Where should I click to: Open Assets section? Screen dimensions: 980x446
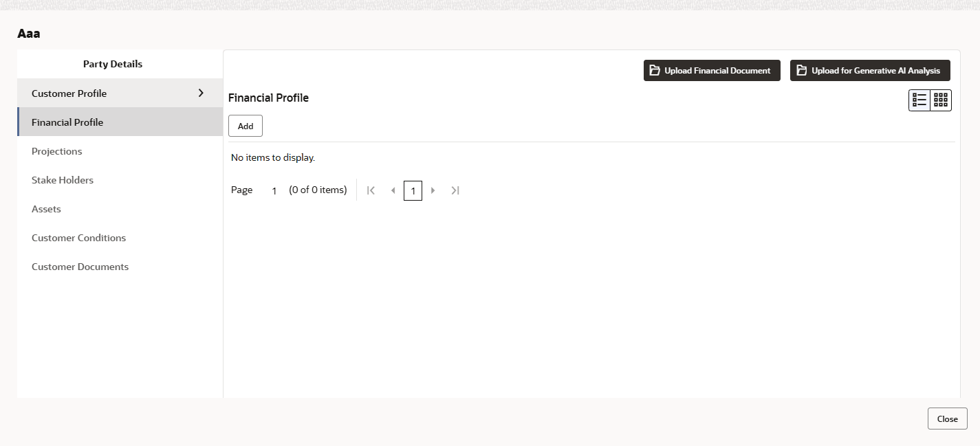(120, 208)
